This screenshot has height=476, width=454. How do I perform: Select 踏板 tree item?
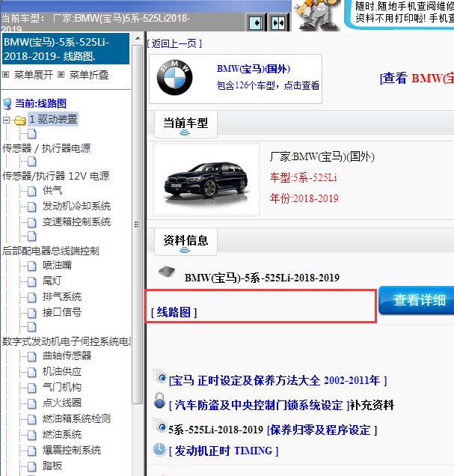click(52, 466)
